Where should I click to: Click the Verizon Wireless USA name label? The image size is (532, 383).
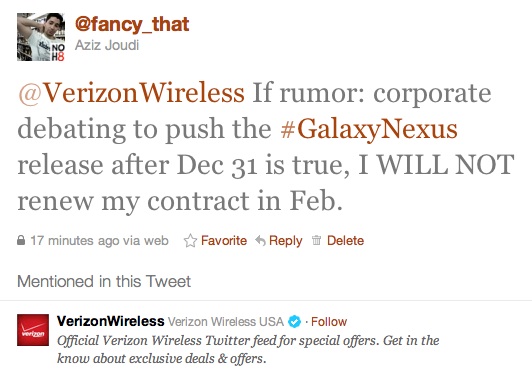coord(226,322)
